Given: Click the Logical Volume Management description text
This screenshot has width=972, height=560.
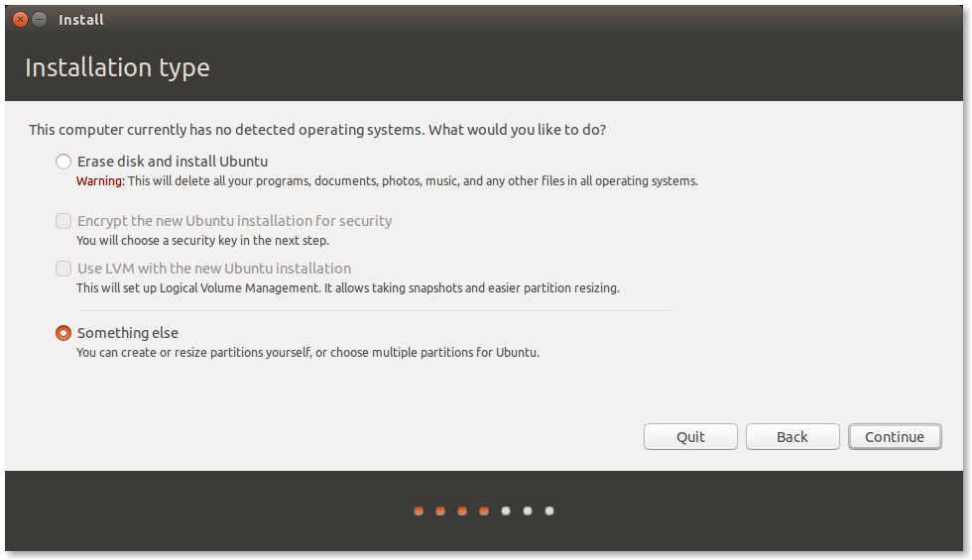Looking at the screenshot, I should pyautogui.click(x=348, y=288).
